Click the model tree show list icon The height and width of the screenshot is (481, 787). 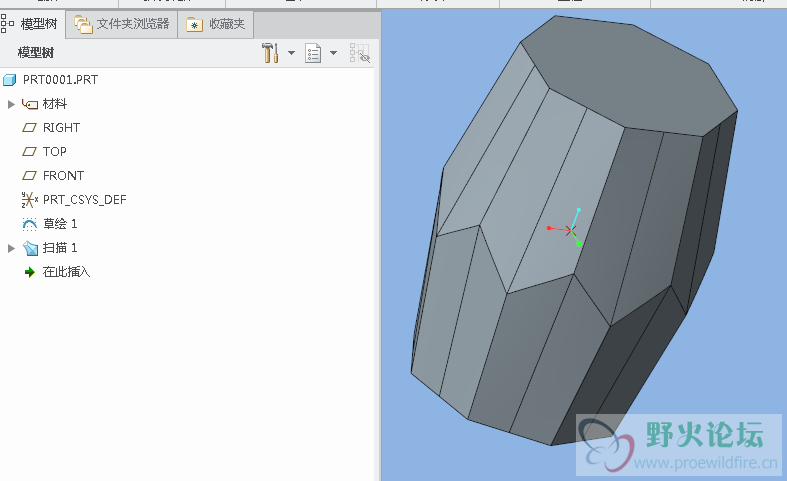point(313,53)
